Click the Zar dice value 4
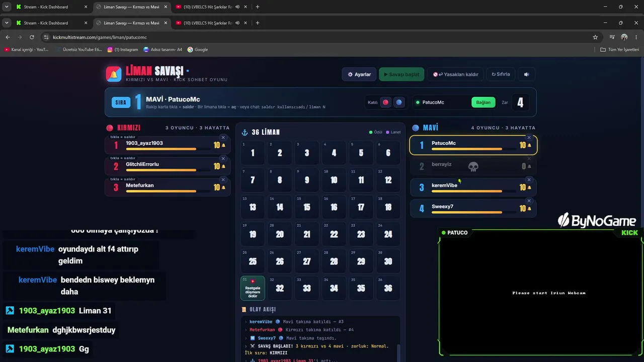This screenshot has height=362, width=644. tap(520, 103)
